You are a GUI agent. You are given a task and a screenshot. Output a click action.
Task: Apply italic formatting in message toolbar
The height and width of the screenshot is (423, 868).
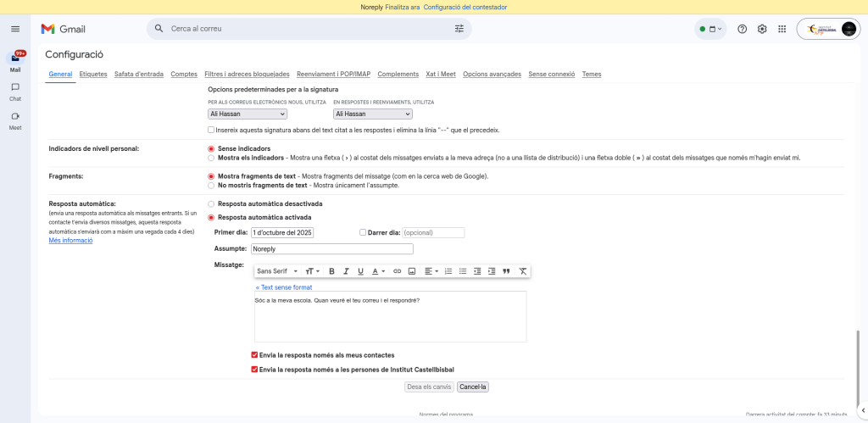click(346, 271)
